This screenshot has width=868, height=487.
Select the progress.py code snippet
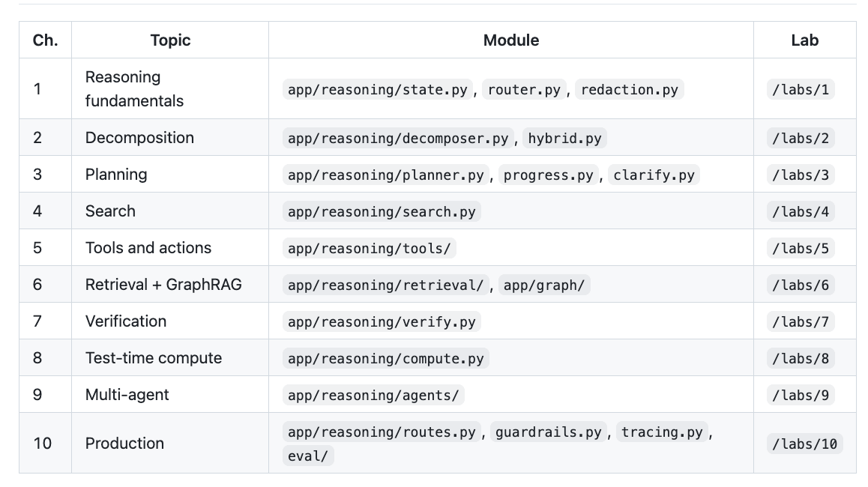549,175
